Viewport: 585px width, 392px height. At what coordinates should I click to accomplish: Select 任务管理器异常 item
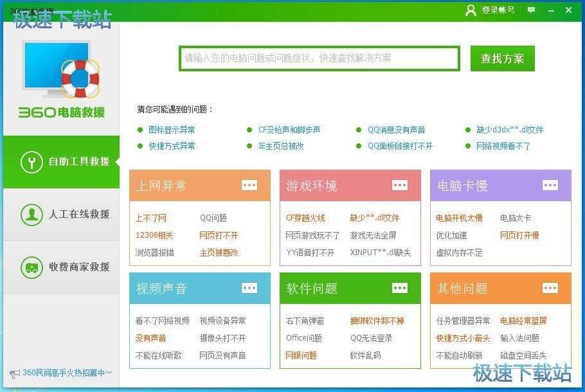point(463,321)
